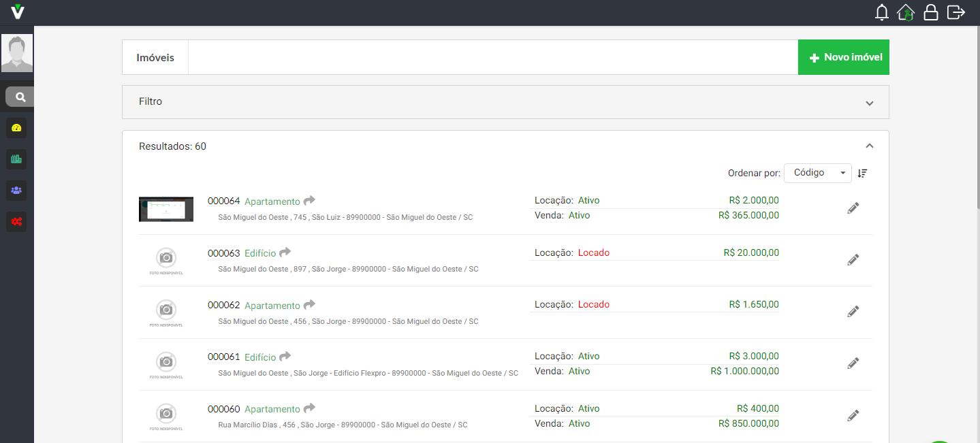Click the photo placeholder of property 000060
This screenshot has width=980, height=443.
pyautogui.click(x=166, y=416)
